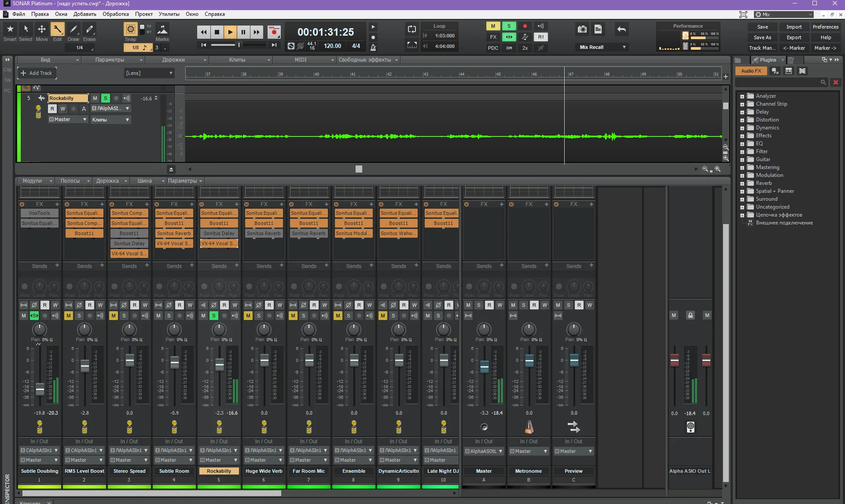Click the undo arrow icon
This screenshot has height=504, width=845.
621,29
